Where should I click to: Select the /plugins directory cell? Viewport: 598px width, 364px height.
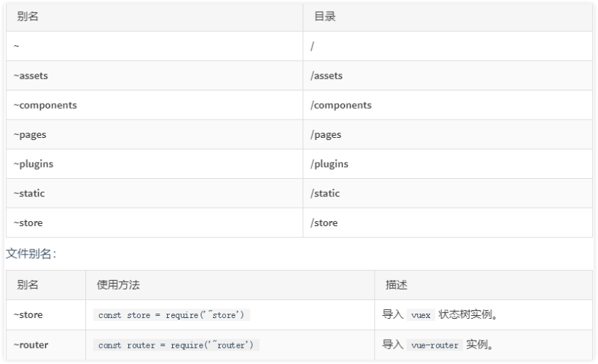click(448, 164)
